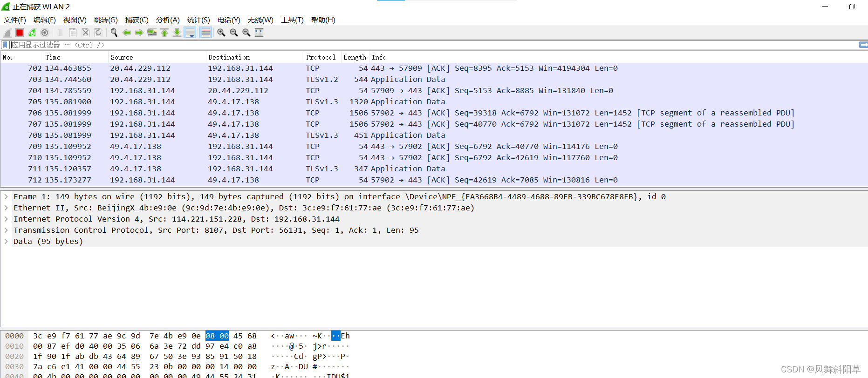Expand the Ethernet II details row

click(6, 208)
